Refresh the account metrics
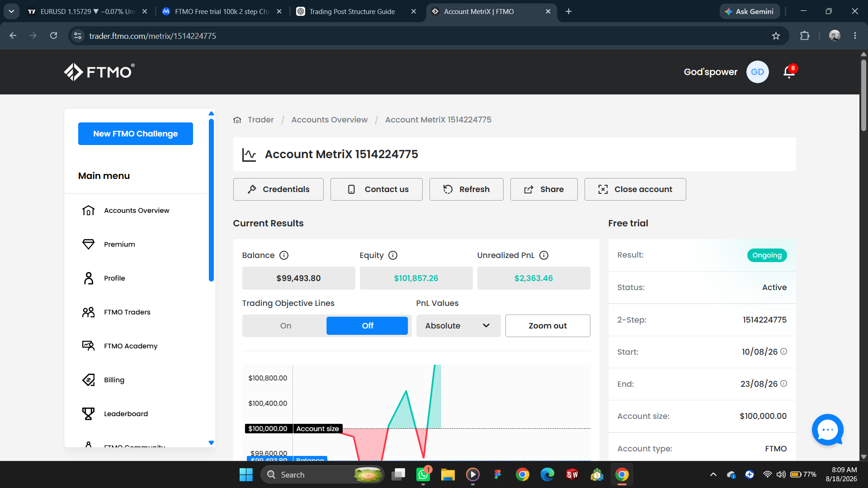This screenshot has height=488, width=868. coord(467,189)
